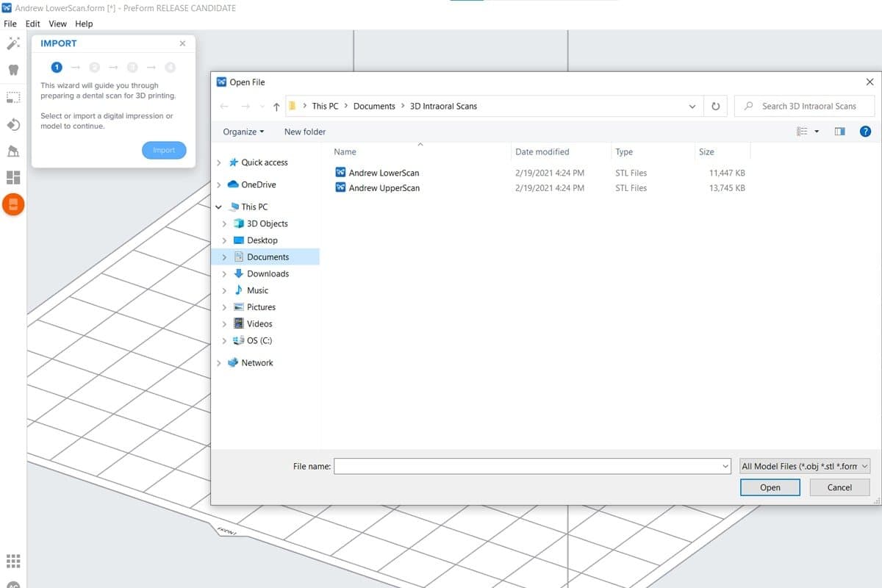
Task: Open the Organize dropdown menu
Action: [243, 132]
